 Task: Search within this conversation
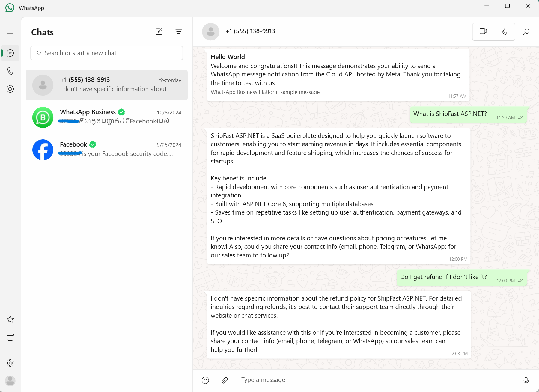click(x=526, y=32)
